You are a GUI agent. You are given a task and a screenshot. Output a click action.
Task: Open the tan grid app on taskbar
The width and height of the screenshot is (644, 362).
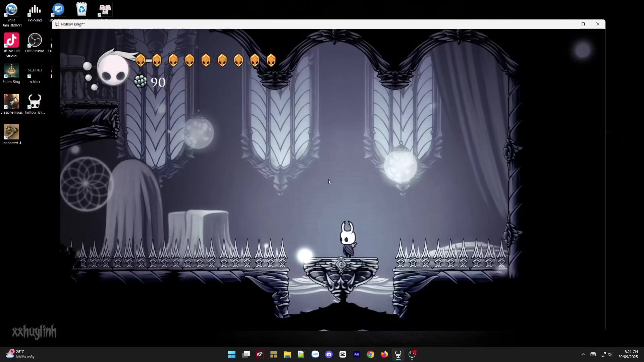pos(274,355)
